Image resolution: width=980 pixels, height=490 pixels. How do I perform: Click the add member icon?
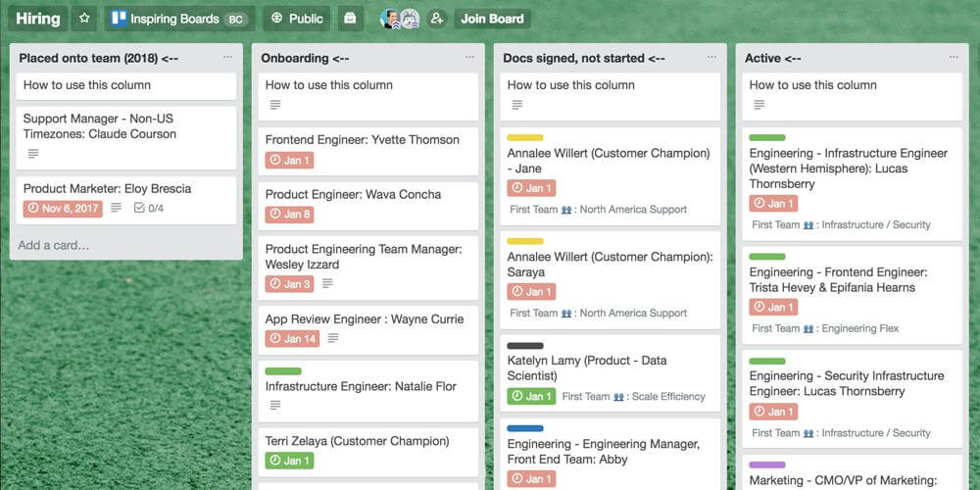coord(437,19)
